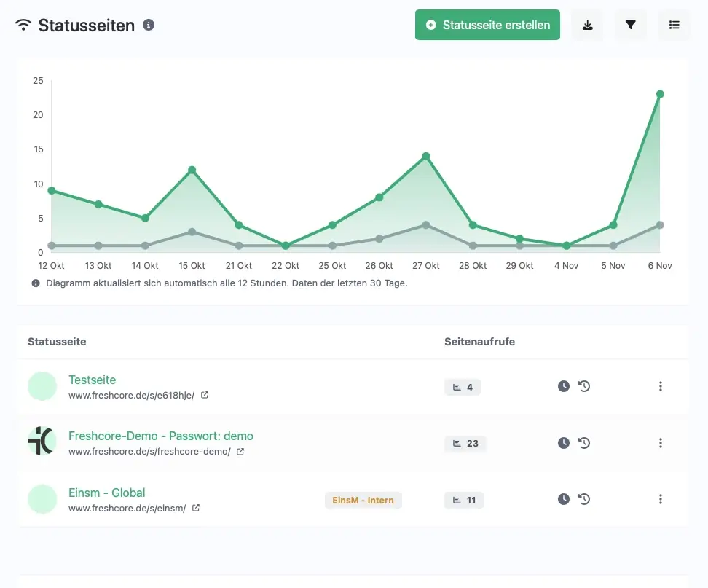Click the EinsM - Intern tag
Viewport: 708px width, 588px height.
click(363, 500)
